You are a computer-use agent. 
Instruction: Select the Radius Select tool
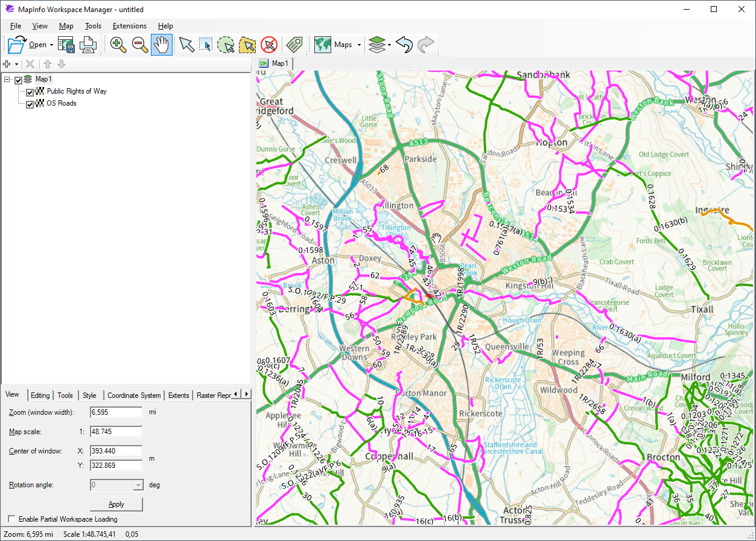[226, 44]
